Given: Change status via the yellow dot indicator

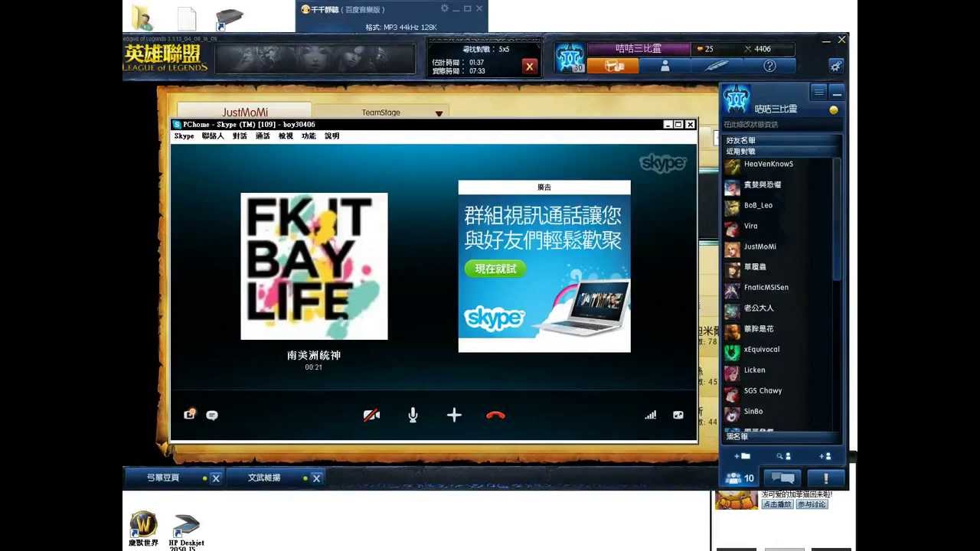Looking at the screenshot, I should (834, 110).
